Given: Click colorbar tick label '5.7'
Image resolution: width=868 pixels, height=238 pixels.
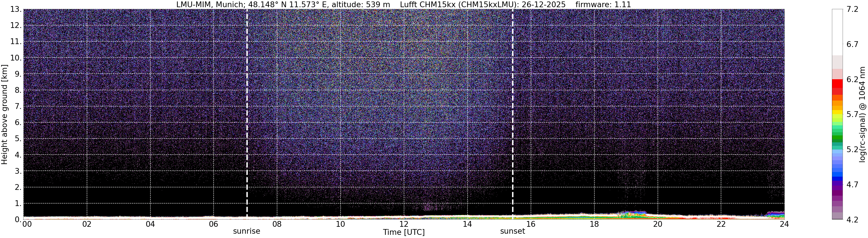Looking at the screenshot, I should (x=852, y=114).
